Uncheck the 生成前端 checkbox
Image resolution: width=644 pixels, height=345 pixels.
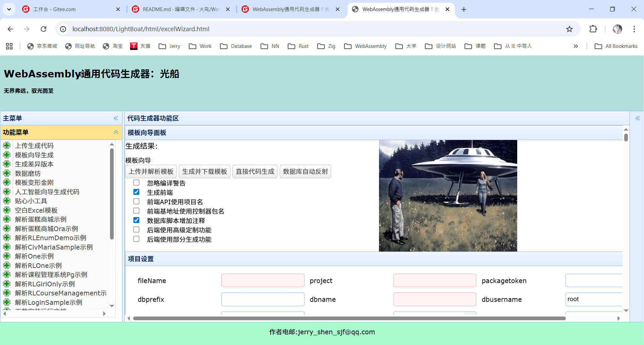pos(137,192)
